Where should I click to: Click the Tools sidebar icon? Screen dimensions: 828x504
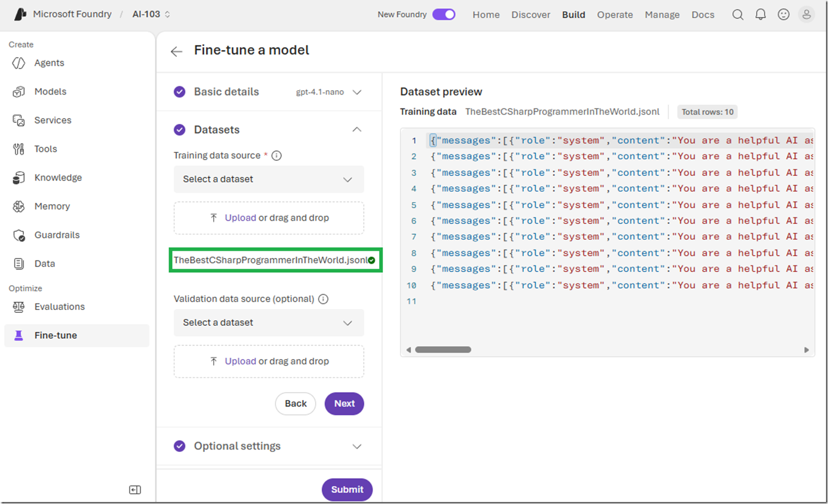tap(19, 149)
